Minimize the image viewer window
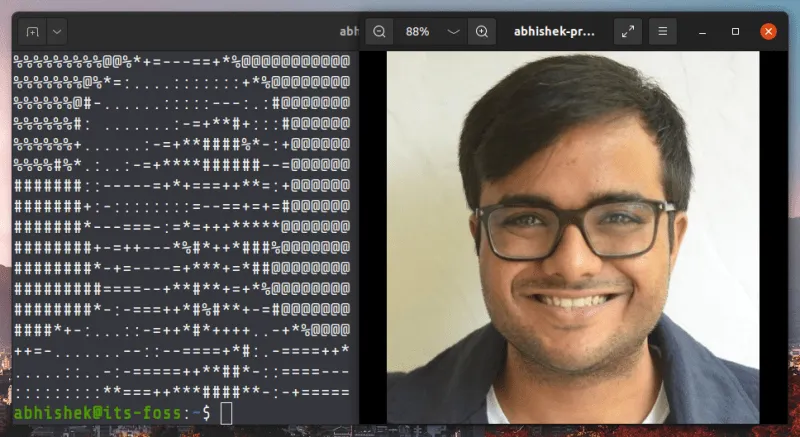800x437 pixels. (x=703, y=31)
